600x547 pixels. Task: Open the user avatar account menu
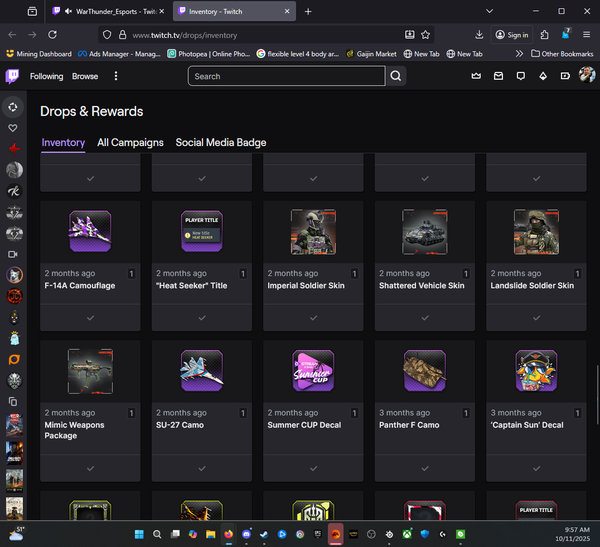pos(586,76)
